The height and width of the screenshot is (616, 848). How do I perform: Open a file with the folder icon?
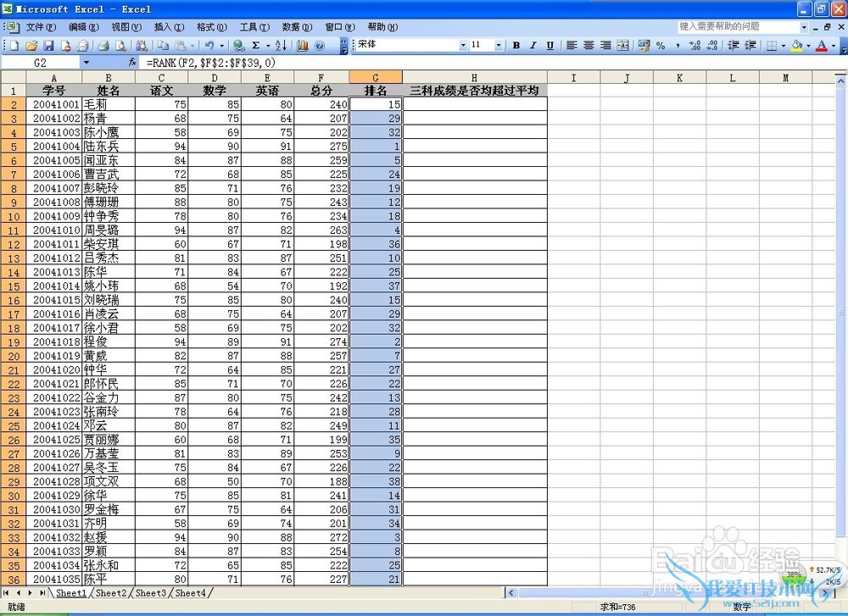31,46
